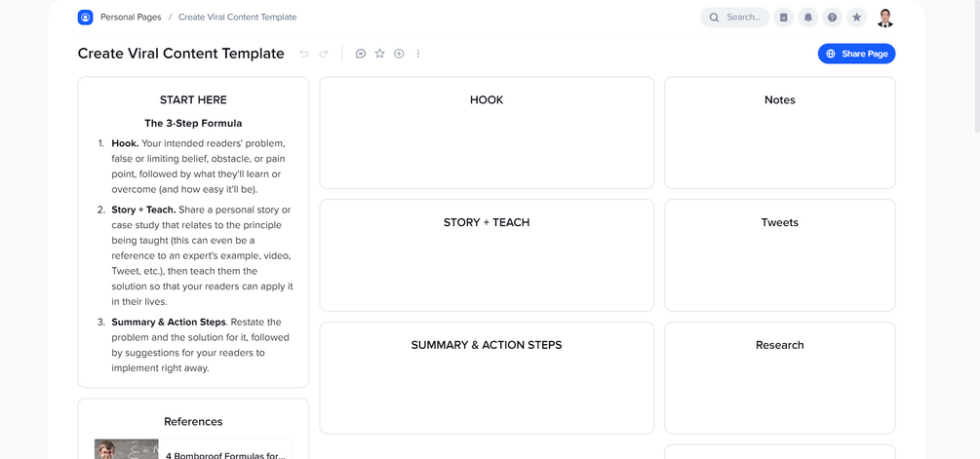Open the References article thumbnail

pyautogui.click(x=127, y=449)
